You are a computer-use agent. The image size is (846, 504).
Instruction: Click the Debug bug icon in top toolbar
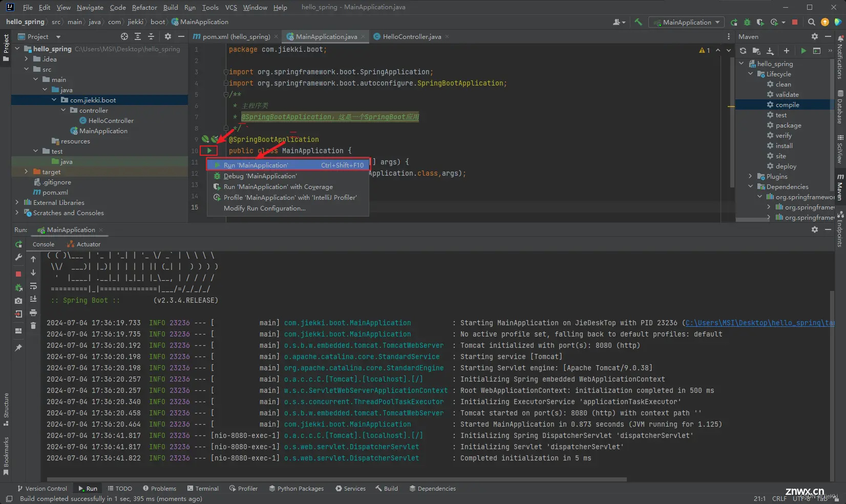(747, 22)
